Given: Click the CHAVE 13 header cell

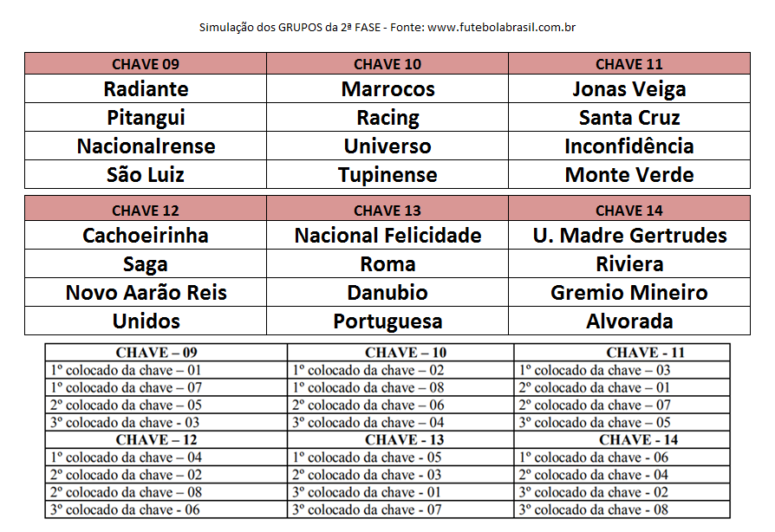Looking at the screenshot, I should tap(387, 211).
